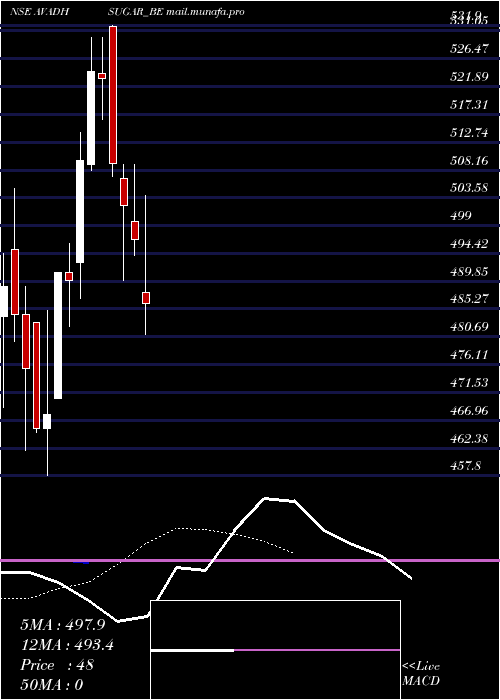Click the dotted signal line's peak
Viewport: 500px width, 700px height.
[179, 529]
